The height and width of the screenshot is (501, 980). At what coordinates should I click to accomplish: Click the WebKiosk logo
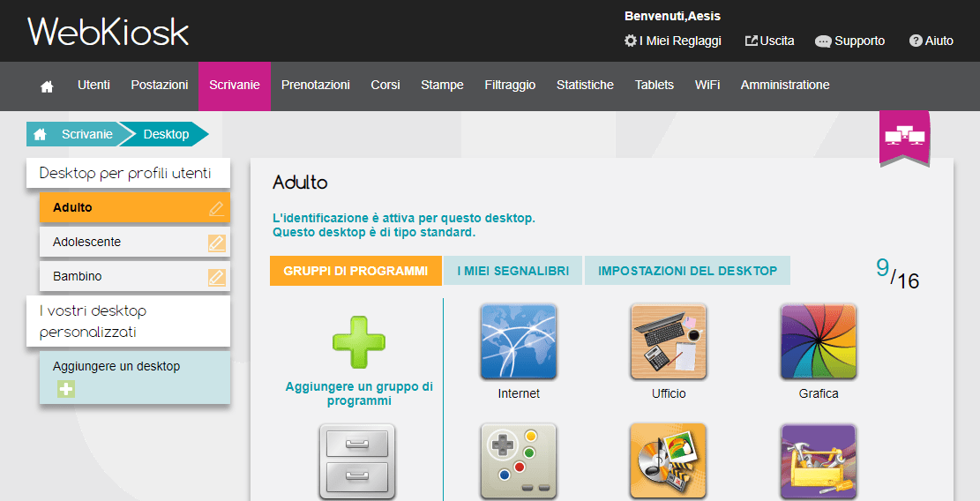[108, 31]
